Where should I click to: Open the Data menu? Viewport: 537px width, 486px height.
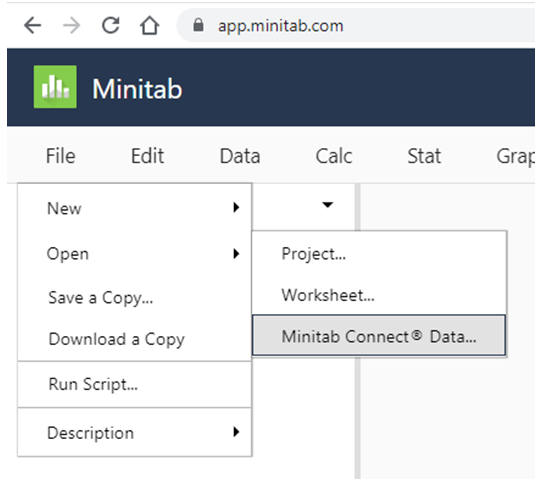240,156
